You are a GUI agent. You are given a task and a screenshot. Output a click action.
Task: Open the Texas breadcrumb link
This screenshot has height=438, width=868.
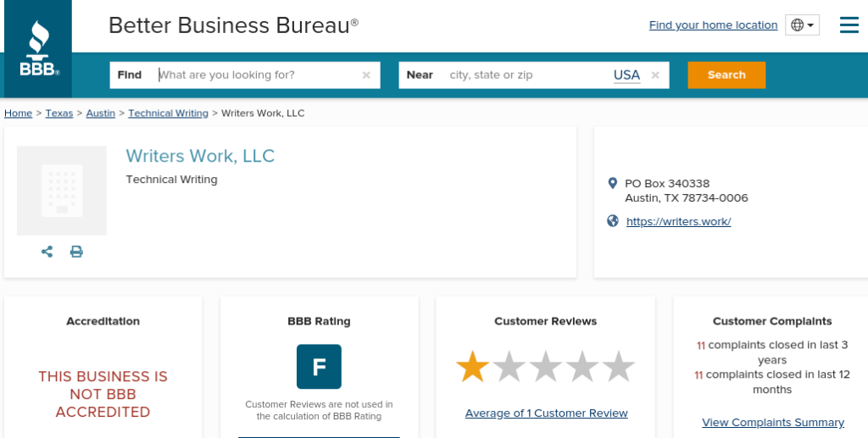pyautogui.click(x=59, y=114)
